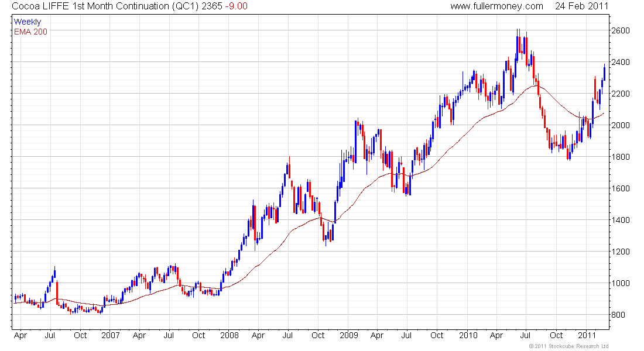644x351 pixels.
Task: Click the latest blue candle near 2400
Action: coord(604,74)
